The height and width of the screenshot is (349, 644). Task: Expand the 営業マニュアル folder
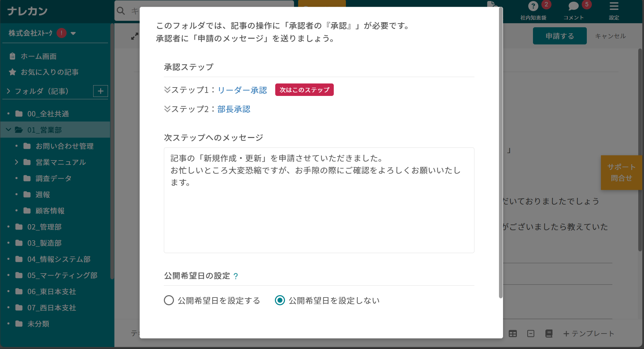click(x=16, y=162)
